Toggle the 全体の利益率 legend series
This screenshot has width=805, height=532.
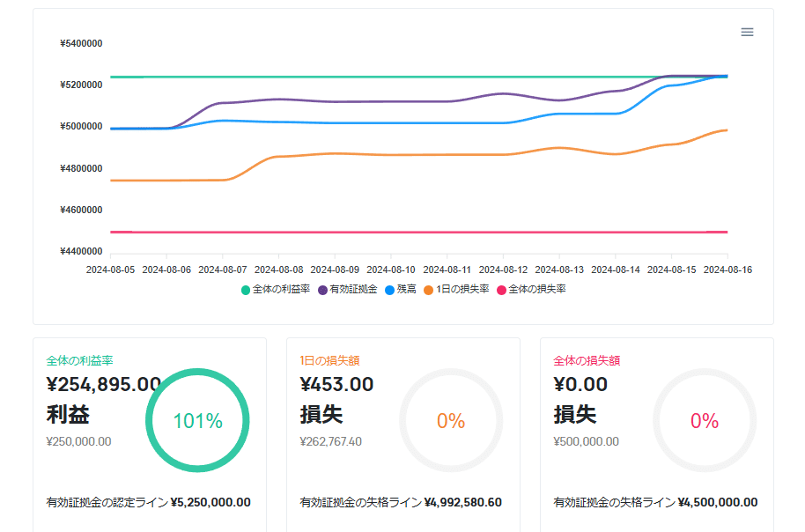pyautogui.click(x=276, y=290)
